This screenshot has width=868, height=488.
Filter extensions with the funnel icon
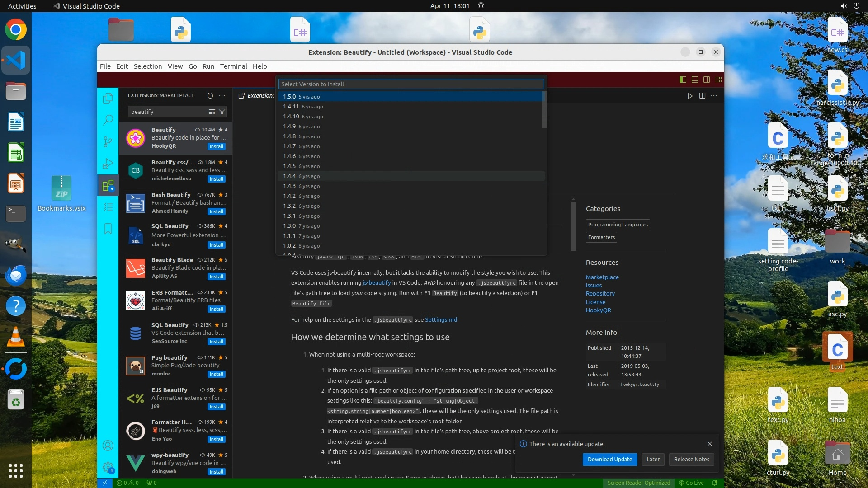pyautogui.click(x=222, y=112)
